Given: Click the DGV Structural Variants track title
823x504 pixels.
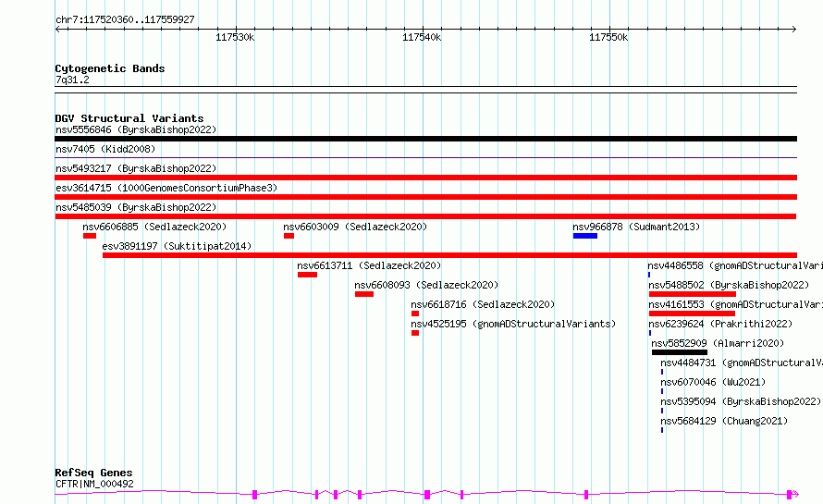Looking at the screenshot, I should pyautogui.click(x=129, y=118).
